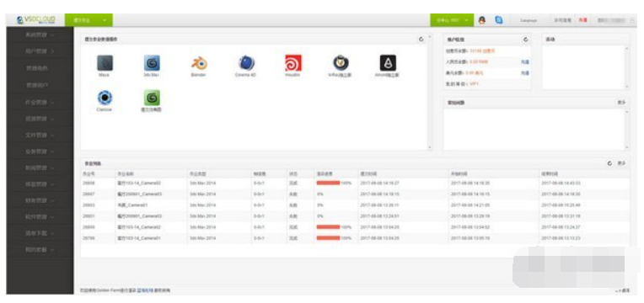Refresh the job list table
Image resolution: width=644 pixels, height=303 pixels.
pyautogui.click(x=610, y=163)
